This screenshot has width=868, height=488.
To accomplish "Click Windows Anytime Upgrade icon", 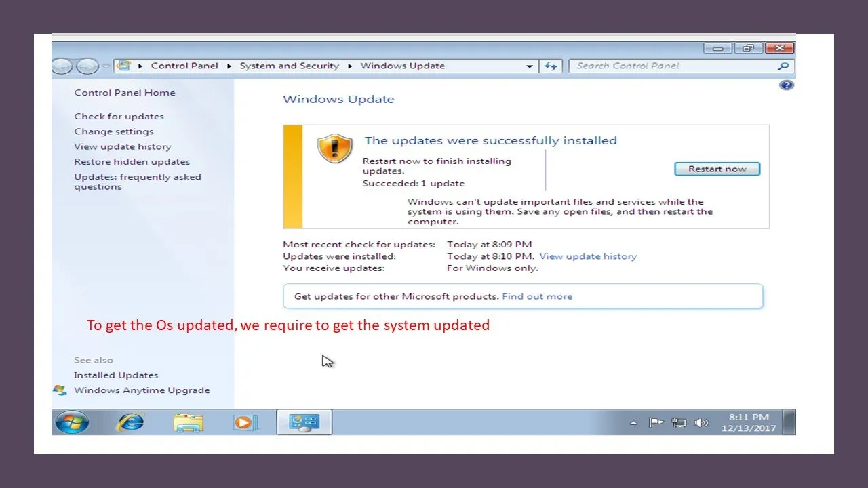I will tap(60, 390).
